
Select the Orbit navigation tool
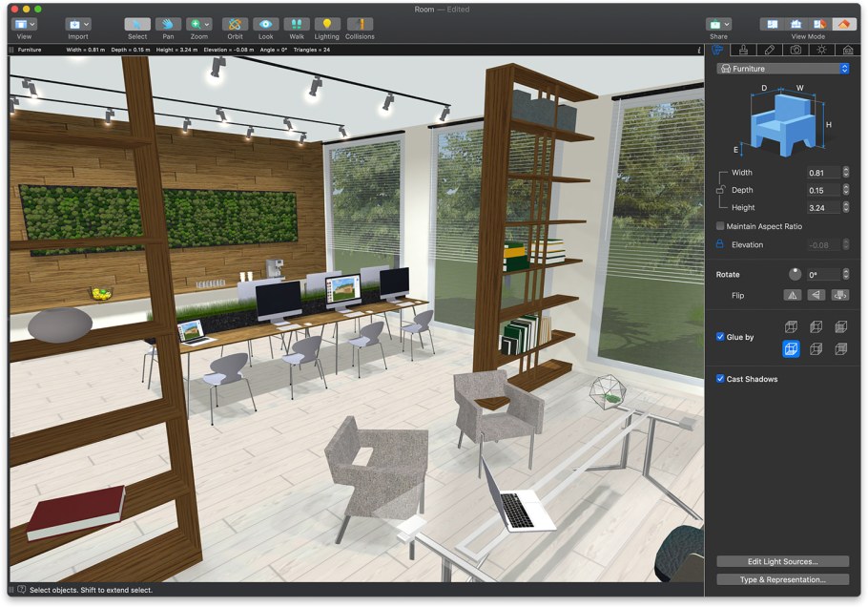(x=235, y=26)
